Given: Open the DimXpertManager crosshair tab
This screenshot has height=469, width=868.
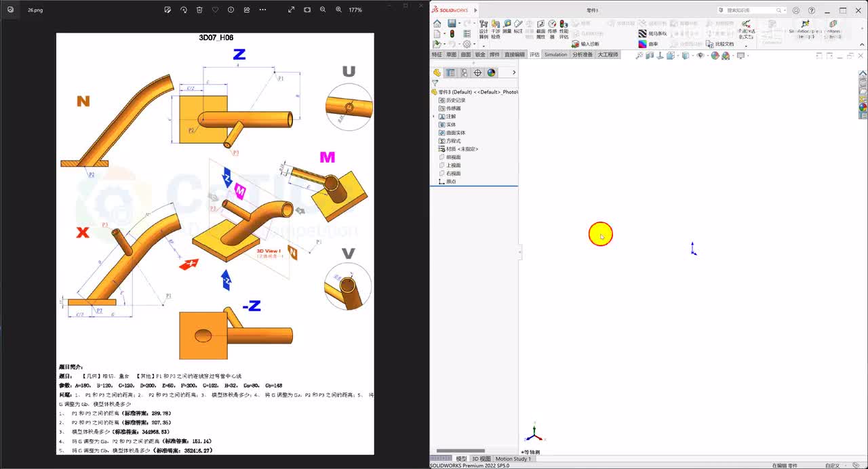Looking at the screenshot, I should [477, 73].
